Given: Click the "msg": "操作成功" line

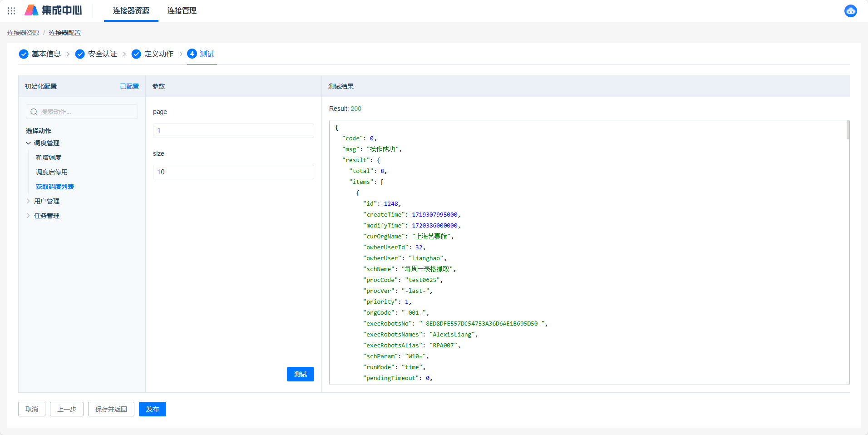Looking at the screenshot, I should [x=372, y=149].
